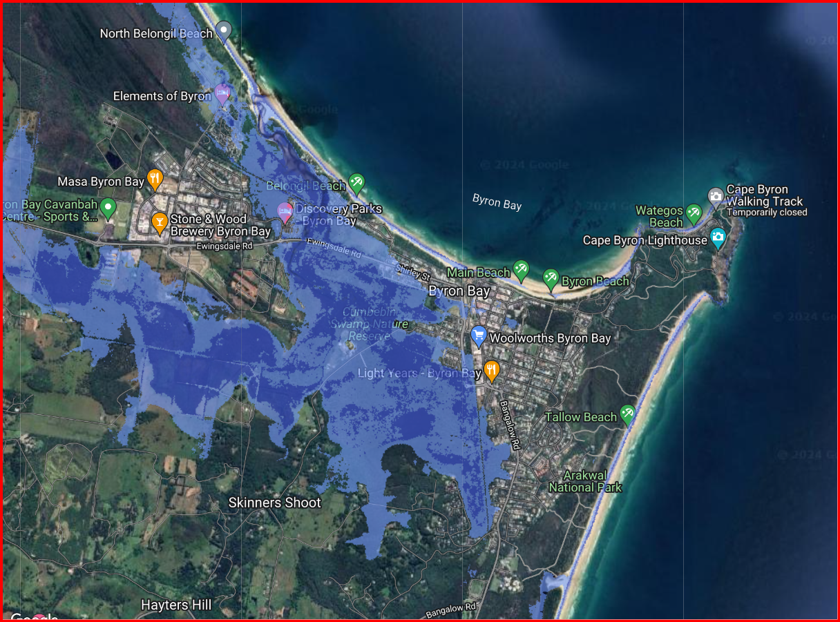Viewport: 840px width, 622px height.
Task: Select the Main Beach umbrella marker
Action: click(521, 270)
